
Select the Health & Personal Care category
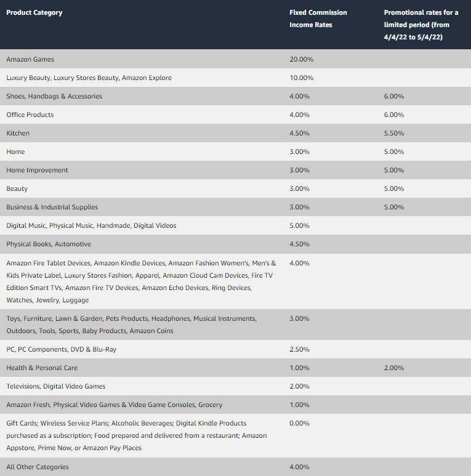coord(42,368)
